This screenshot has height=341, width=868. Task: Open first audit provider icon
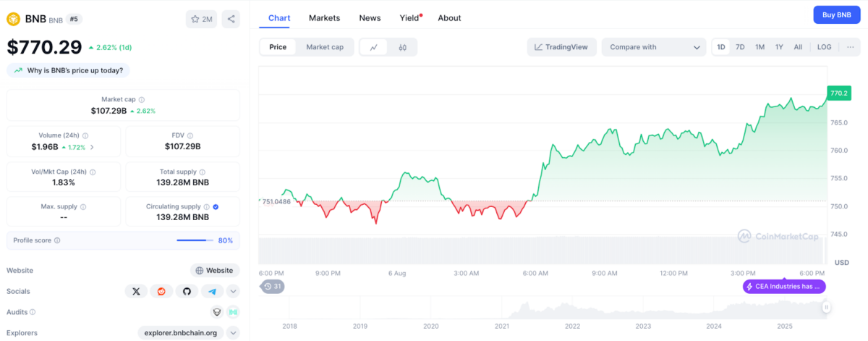216,312
